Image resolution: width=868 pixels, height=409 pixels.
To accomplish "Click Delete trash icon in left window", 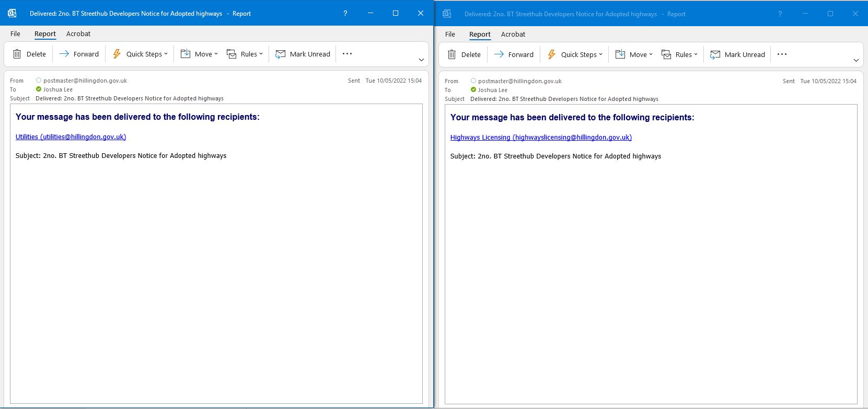I will 17,54.
